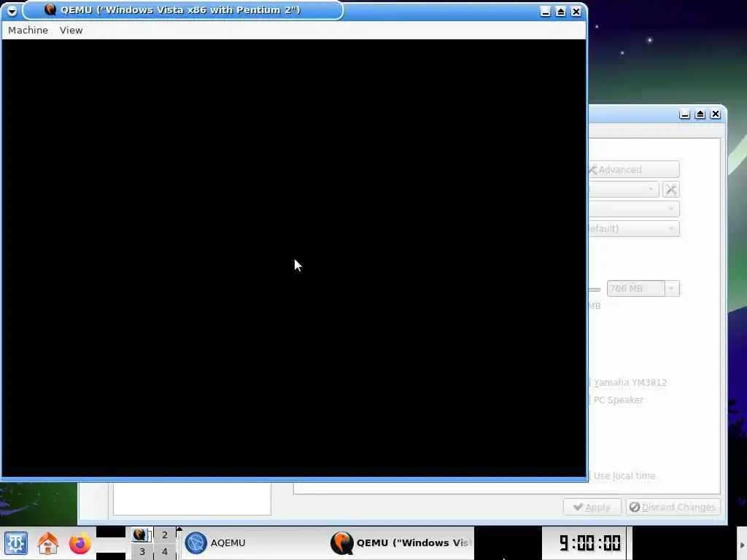Open the Machine menu in QEMU

(28, 30)
